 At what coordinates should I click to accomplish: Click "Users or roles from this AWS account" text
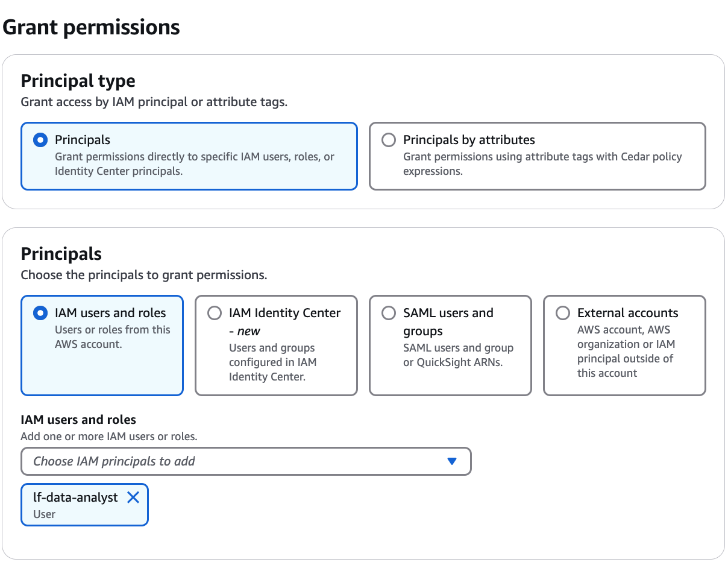coord(112,337)
